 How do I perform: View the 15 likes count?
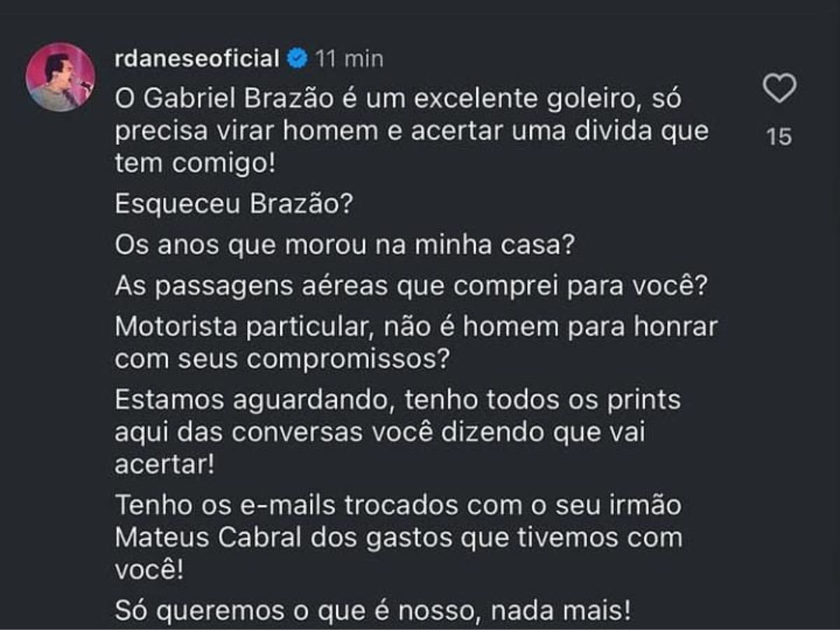click(x=778, y=136)
